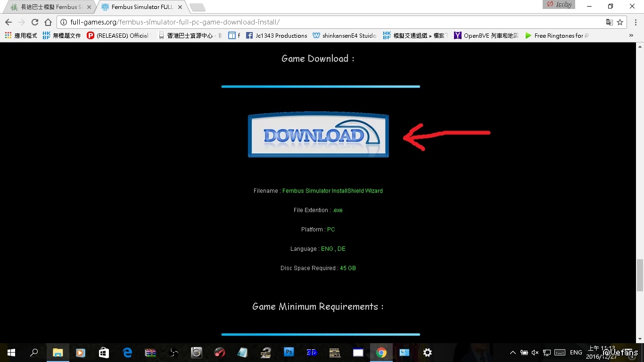Click the muted volume tray icon
The height and width of the screenshot is (362, 644).
click(535, 352)
